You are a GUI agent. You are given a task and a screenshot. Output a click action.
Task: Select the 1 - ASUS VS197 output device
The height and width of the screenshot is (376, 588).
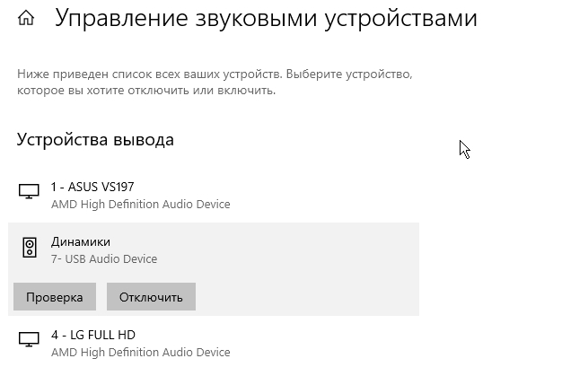(x=92, y=187)
